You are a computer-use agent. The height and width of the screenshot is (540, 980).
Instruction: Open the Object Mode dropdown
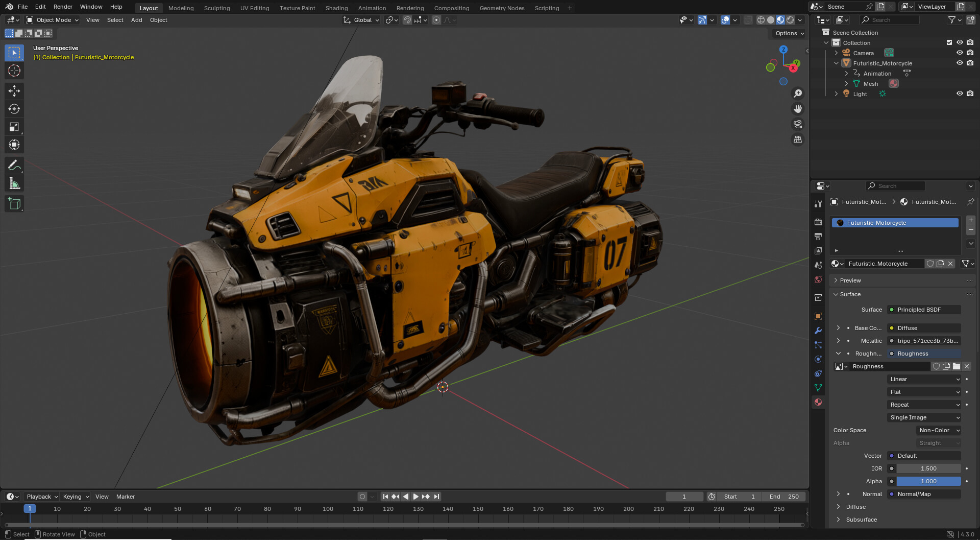(x=53, y=20)
